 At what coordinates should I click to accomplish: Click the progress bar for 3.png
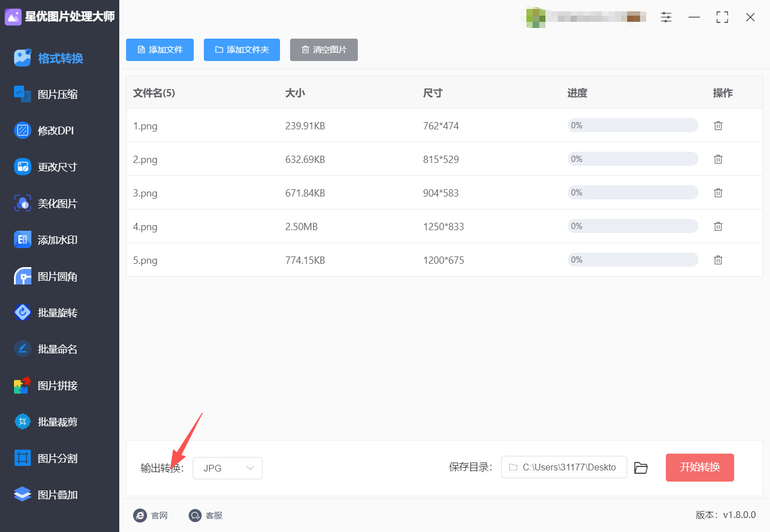click(633, 193)
